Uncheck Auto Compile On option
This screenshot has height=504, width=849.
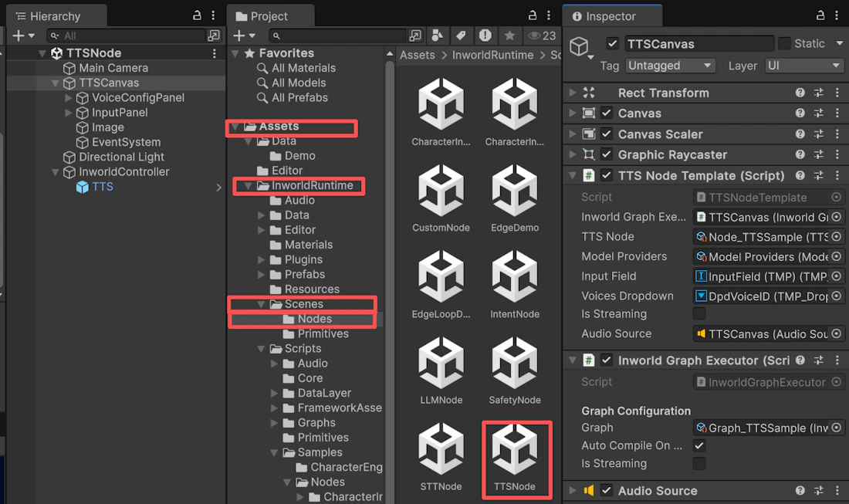[x=699, y=445]
